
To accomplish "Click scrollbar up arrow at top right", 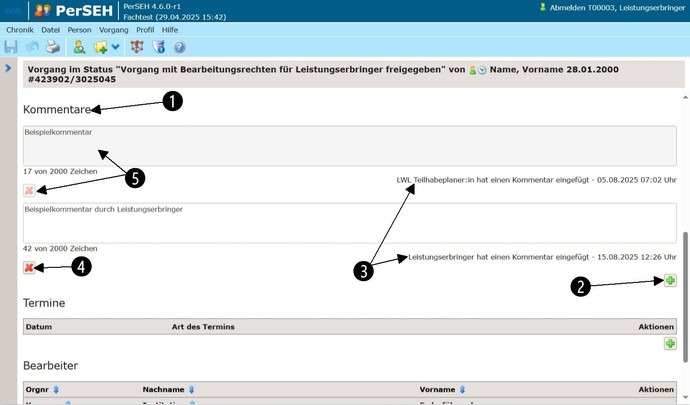I will 685,97.
